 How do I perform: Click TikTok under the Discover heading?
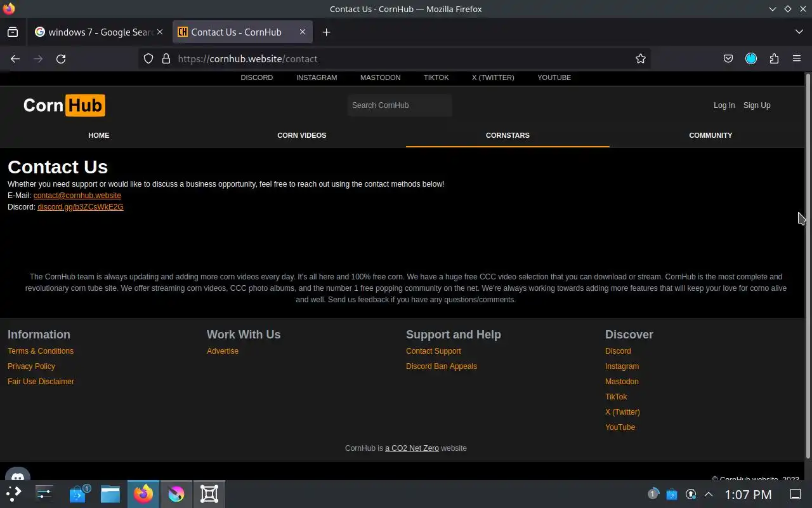click(x=616, y=397)
